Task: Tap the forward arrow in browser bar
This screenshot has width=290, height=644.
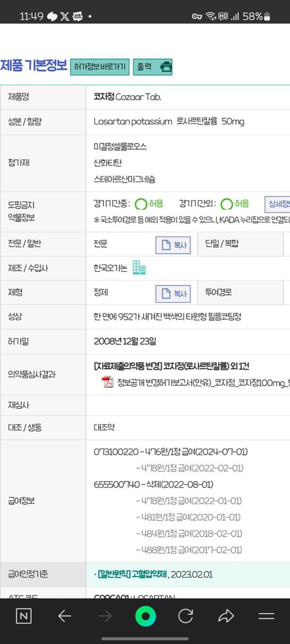Action: [x=105, y=616]
